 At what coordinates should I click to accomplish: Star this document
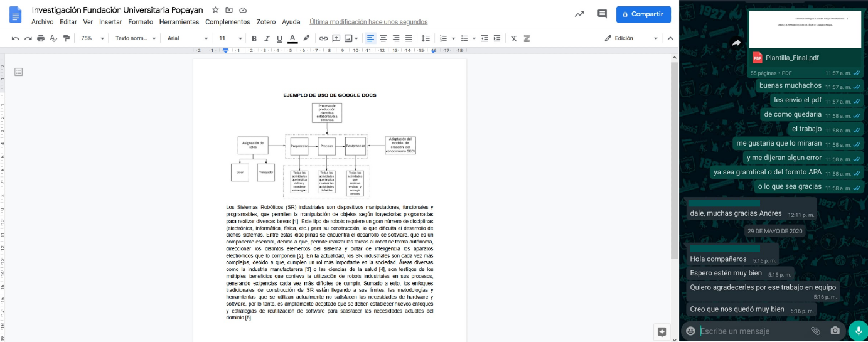[x=215, y=10]
